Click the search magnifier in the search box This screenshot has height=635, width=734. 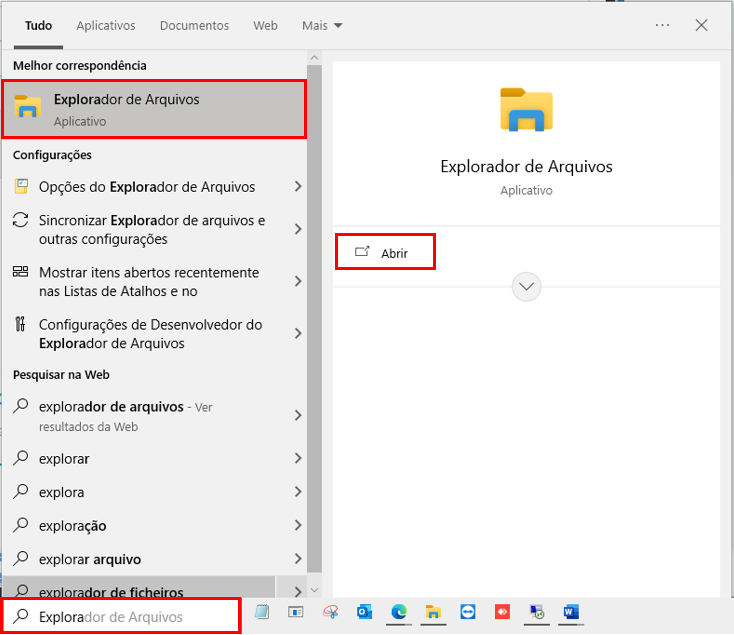coord(21,616)
